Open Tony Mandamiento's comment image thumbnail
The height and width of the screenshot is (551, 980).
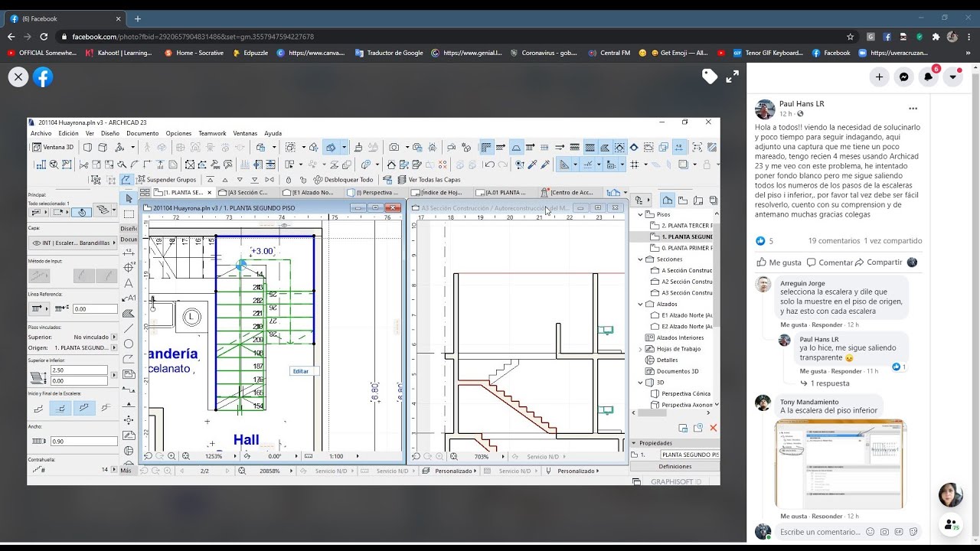coord(840,464)
